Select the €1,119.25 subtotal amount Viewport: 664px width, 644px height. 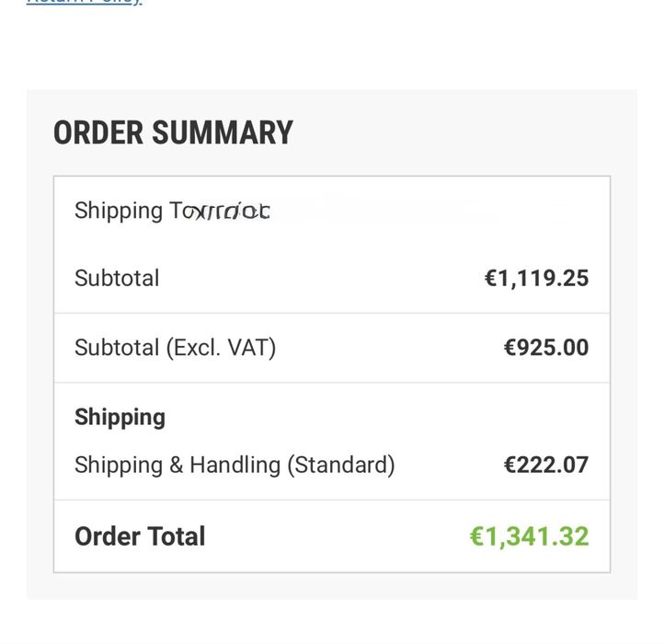[536, 278]
